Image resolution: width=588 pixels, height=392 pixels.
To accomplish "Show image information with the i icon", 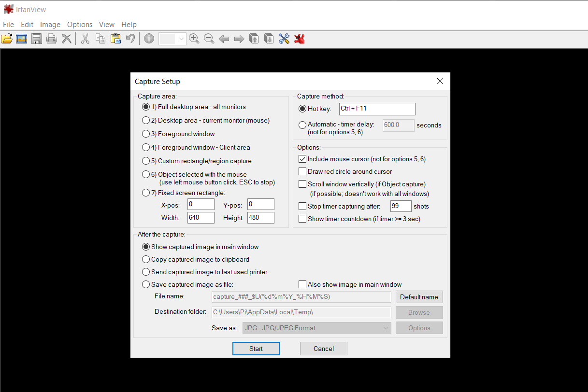I will click(149, 39).
